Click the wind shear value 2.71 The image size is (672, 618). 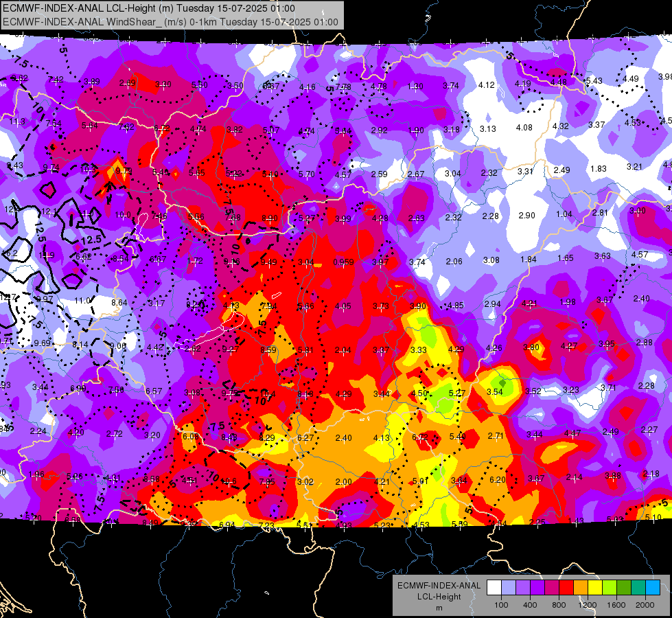tap(496, 436)
